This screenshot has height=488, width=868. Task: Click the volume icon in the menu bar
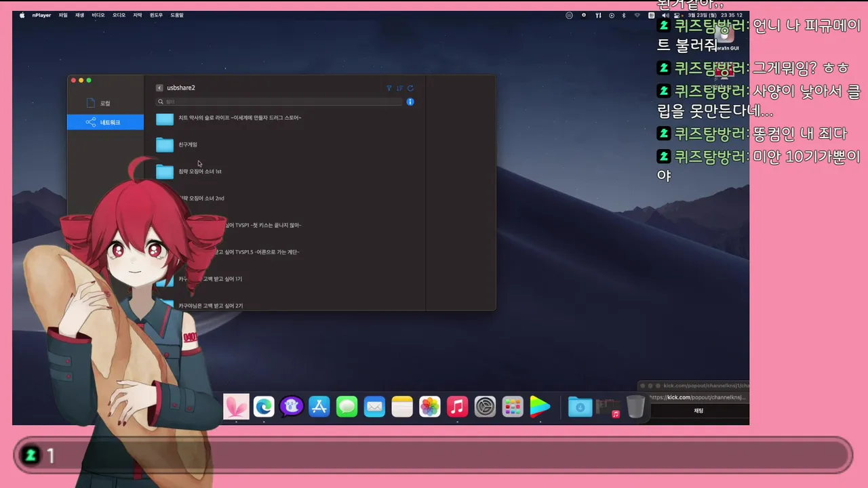click(666, 15)
